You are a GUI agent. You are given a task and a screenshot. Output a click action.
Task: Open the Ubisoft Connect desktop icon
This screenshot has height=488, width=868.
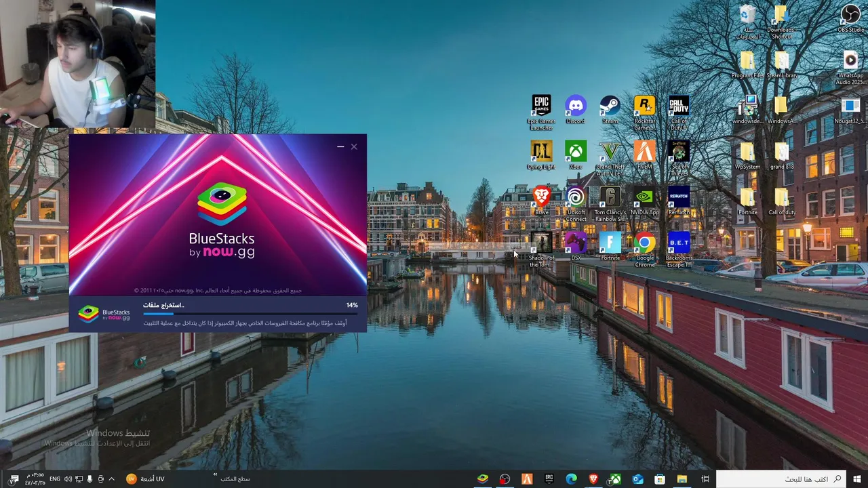(575, 204)
